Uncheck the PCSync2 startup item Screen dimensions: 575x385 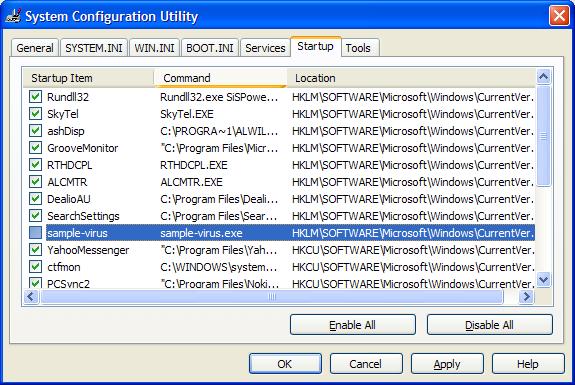pos(35,283)
